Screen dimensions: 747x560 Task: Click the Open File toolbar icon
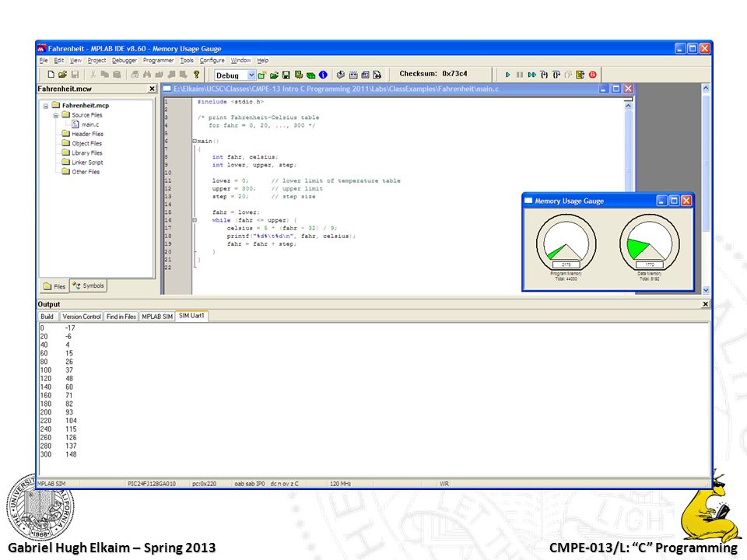pyautogui.click(x=62, y=75)
